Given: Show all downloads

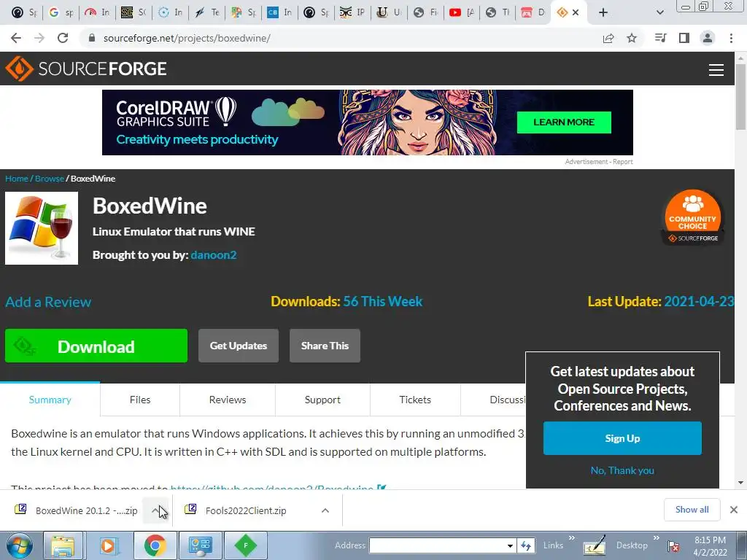Looking at the screenshot, I should [692, 510].
